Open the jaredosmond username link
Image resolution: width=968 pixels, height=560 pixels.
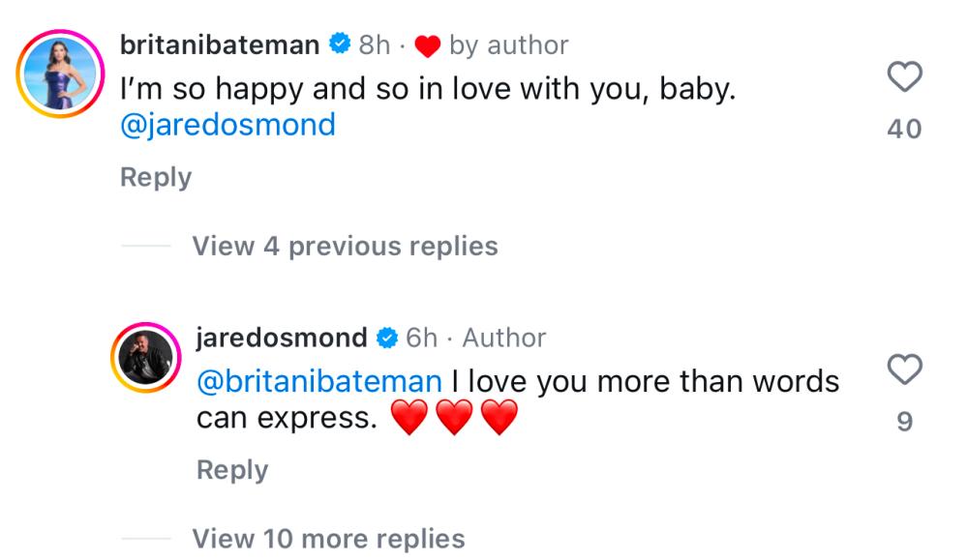pos(281,338)
